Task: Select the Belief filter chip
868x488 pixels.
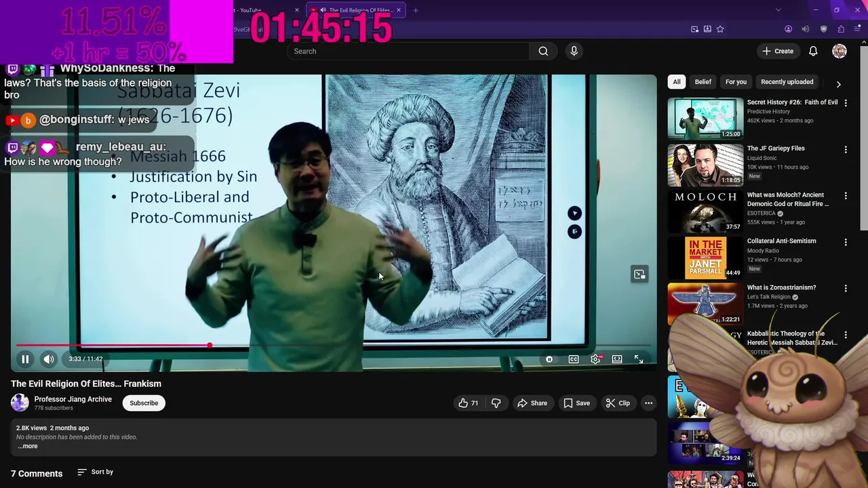Action: coord(703,82)
